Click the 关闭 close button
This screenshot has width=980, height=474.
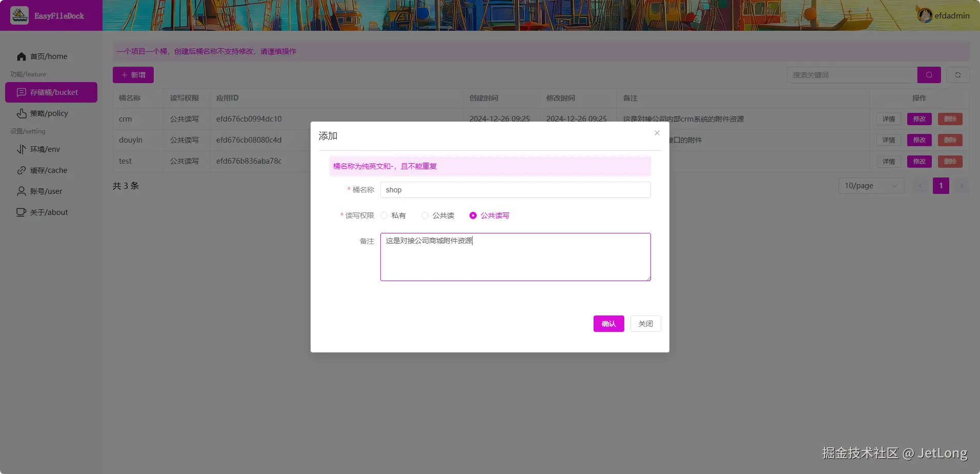pos(646,324)
